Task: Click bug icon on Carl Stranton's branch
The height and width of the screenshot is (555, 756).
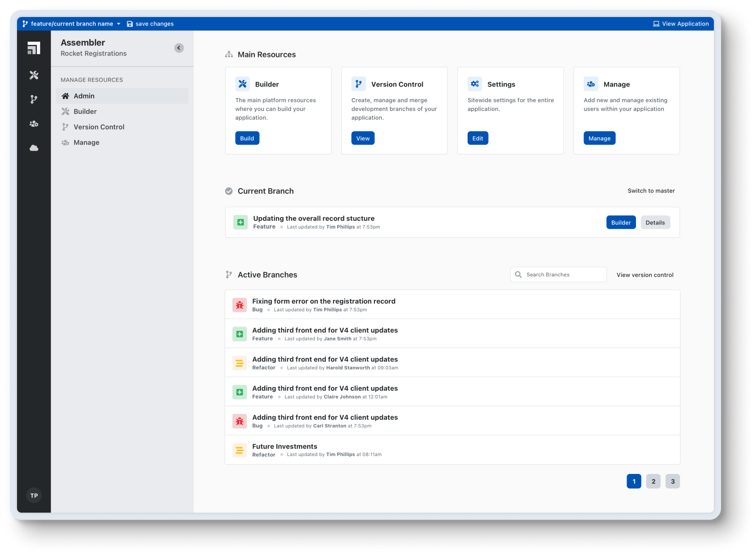Action: click(240, 421)
